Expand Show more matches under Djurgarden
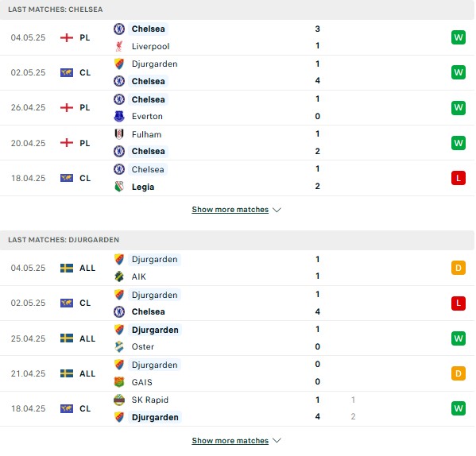476x456 pixels. (x=230, y=441)
